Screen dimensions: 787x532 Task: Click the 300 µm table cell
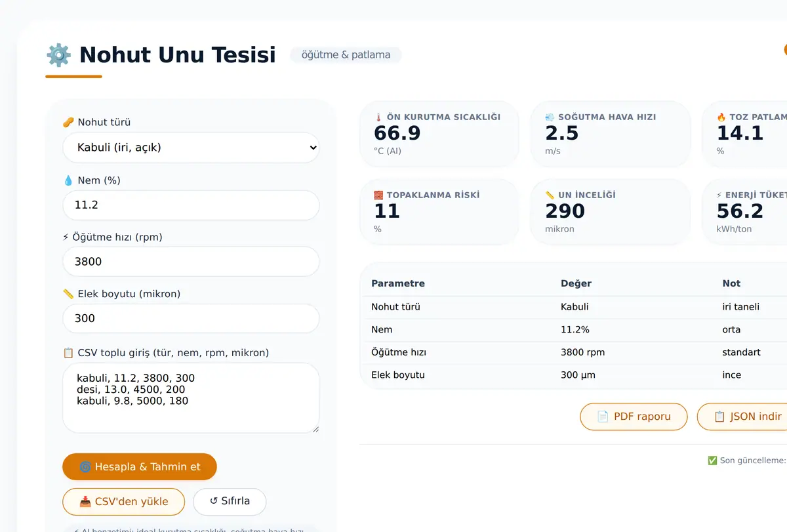[x=578, y=375]
